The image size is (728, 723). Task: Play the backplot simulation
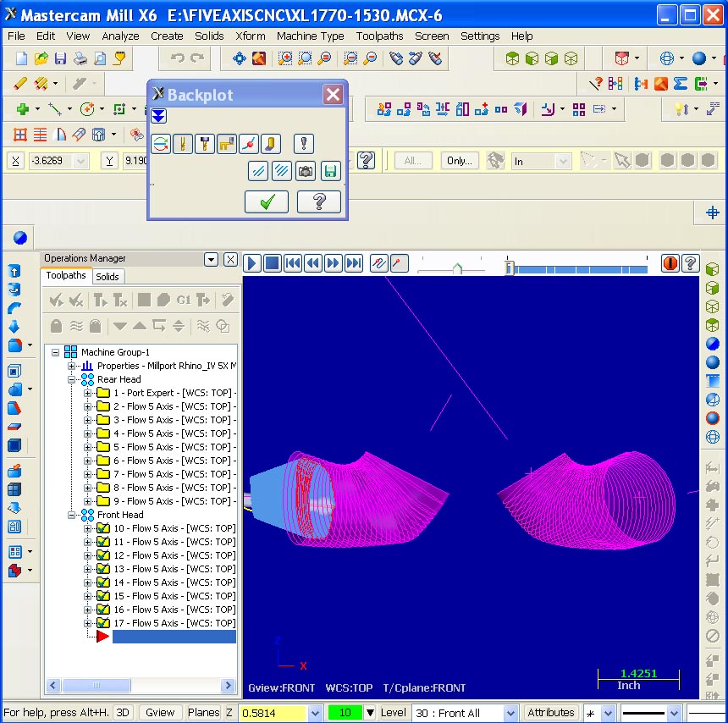click(252, 264)
